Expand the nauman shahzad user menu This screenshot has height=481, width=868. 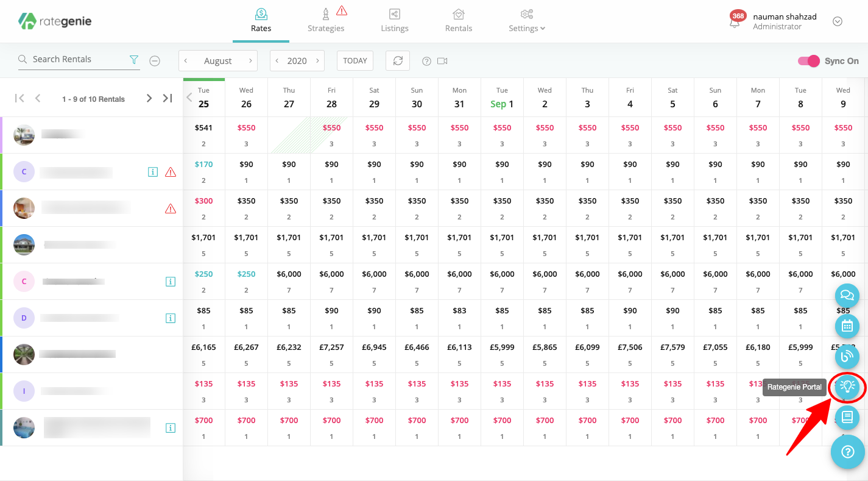[838, 21]
